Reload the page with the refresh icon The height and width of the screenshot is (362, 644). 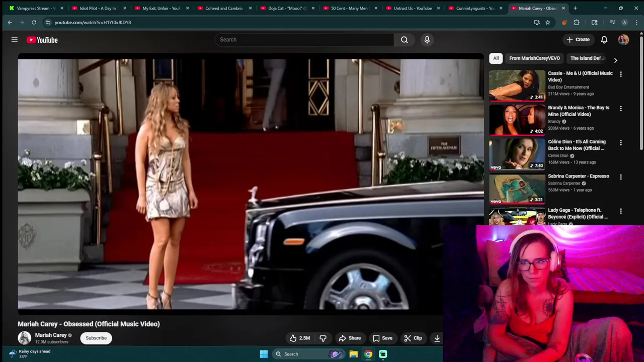(x=34, y=22)
